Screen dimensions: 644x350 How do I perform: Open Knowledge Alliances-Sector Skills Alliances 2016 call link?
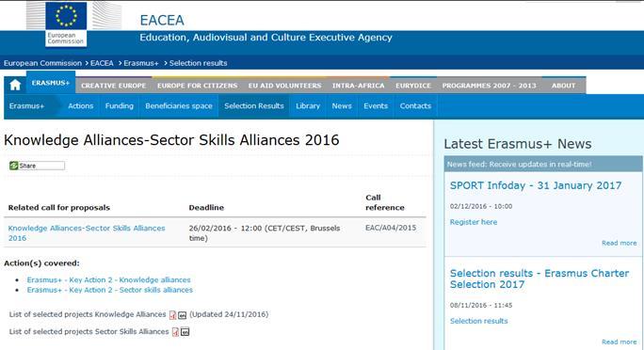coord(87,233)
